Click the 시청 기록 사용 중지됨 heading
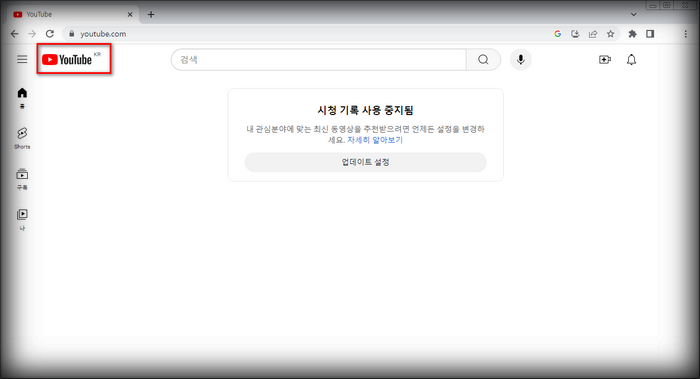This screenshot has height=379, width=700. pos(365,110)
